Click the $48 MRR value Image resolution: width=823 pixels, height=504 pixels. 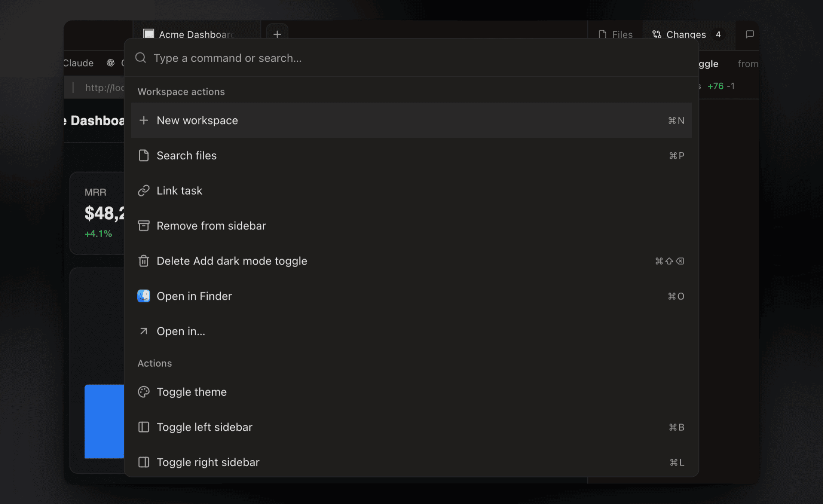104,213
